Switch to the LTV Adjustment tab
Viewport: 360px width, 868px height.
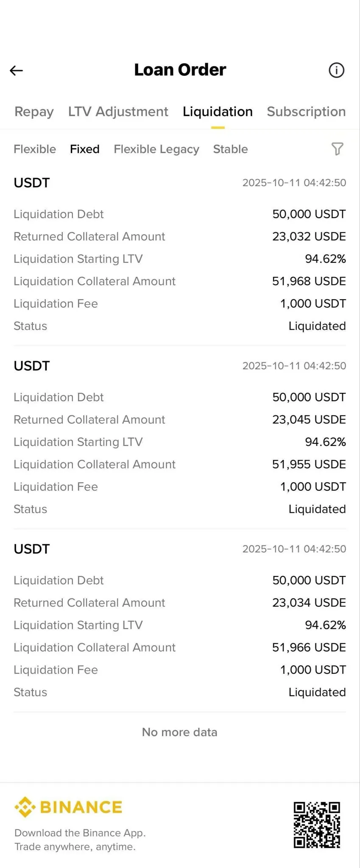tap(118, 111)
